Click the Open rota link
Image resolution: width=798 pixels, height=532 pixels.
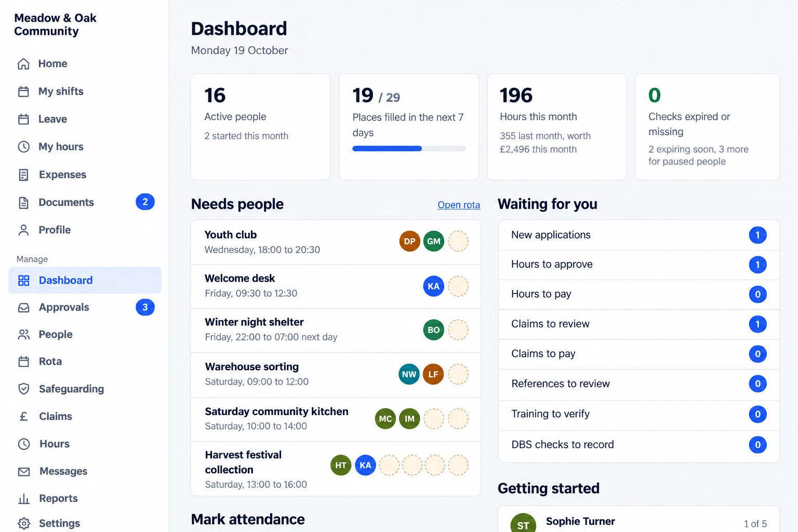click(x=459, y=205)
